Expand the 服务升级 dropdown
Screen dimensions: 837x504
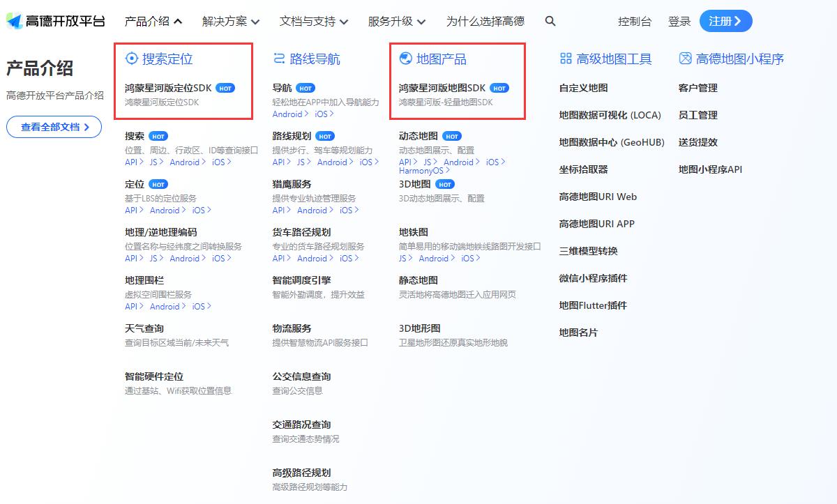397,22
